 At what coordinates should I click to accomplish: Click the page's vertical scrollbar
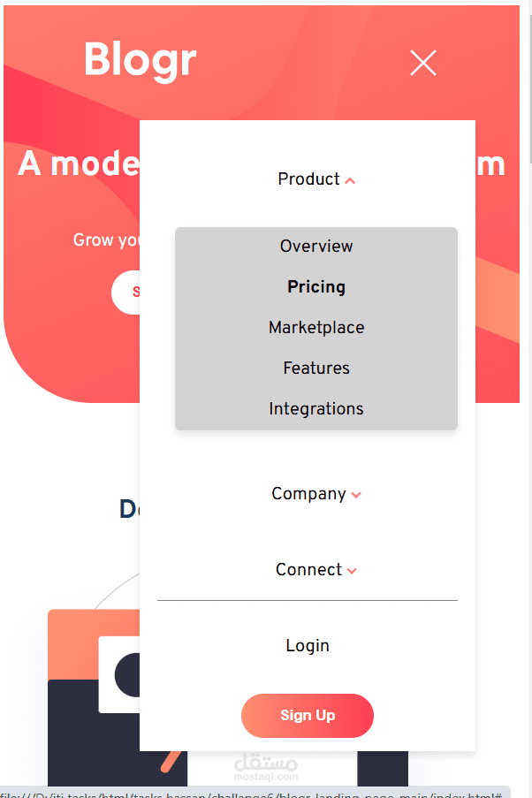point(528,88)
